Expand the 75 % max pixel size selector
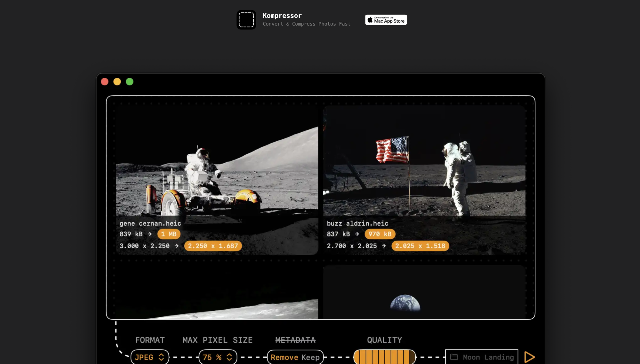 pos(218,357)
